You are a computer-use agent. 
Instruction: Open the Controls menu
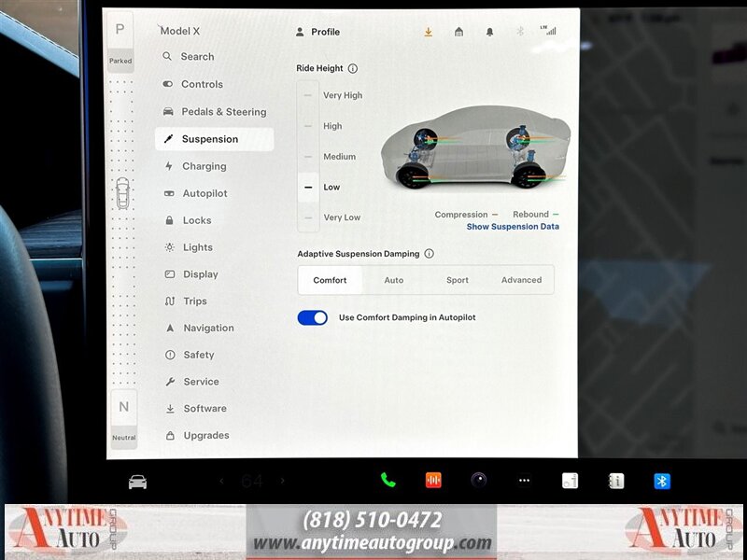point(192,84)
